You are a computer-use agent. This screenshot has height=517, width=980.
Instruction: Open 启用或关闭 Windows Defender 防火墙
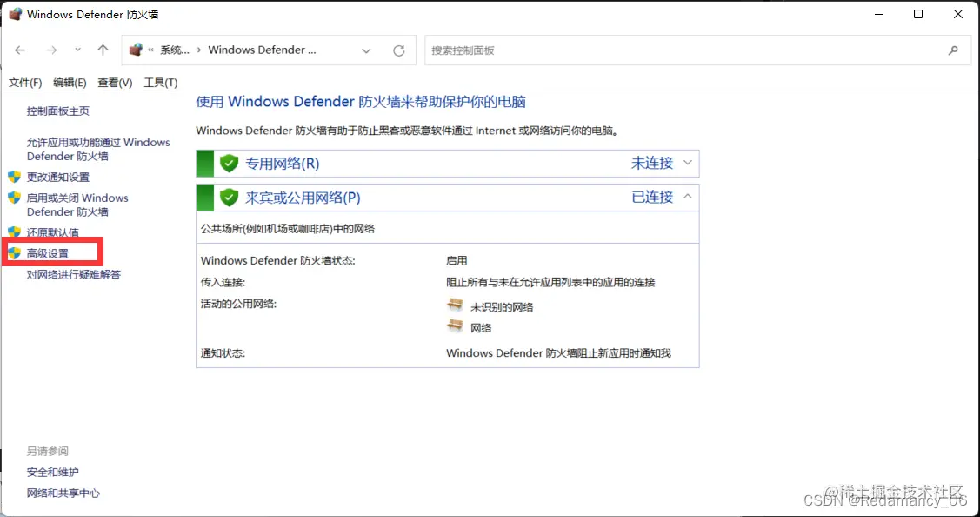tap(77, 205)
